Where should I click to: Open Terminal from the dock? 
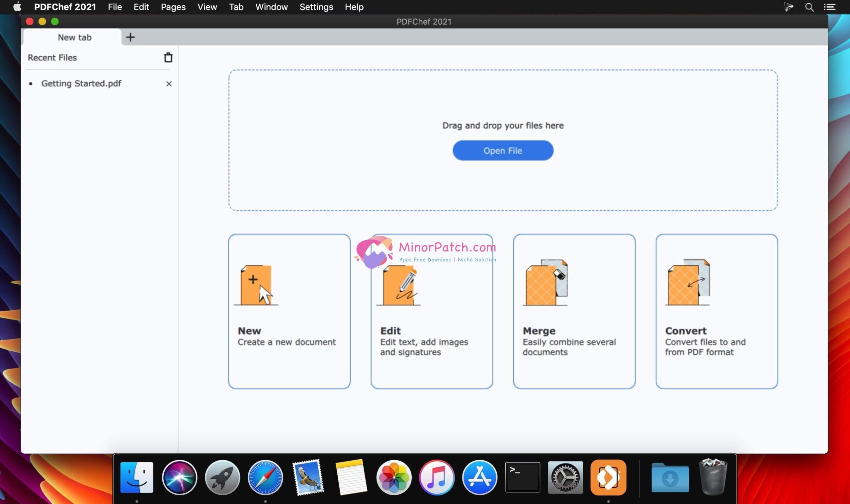(x=523, y=477)
